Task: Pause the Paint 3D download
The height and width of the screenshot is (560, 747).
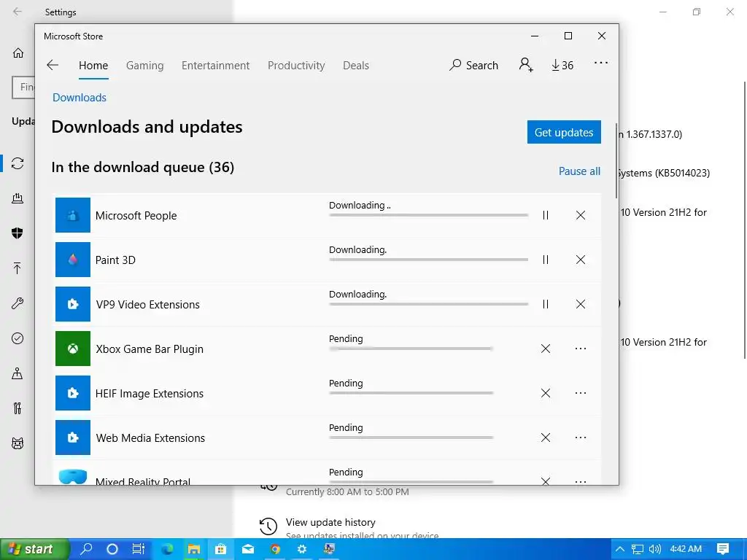Action: pos(546,260)
